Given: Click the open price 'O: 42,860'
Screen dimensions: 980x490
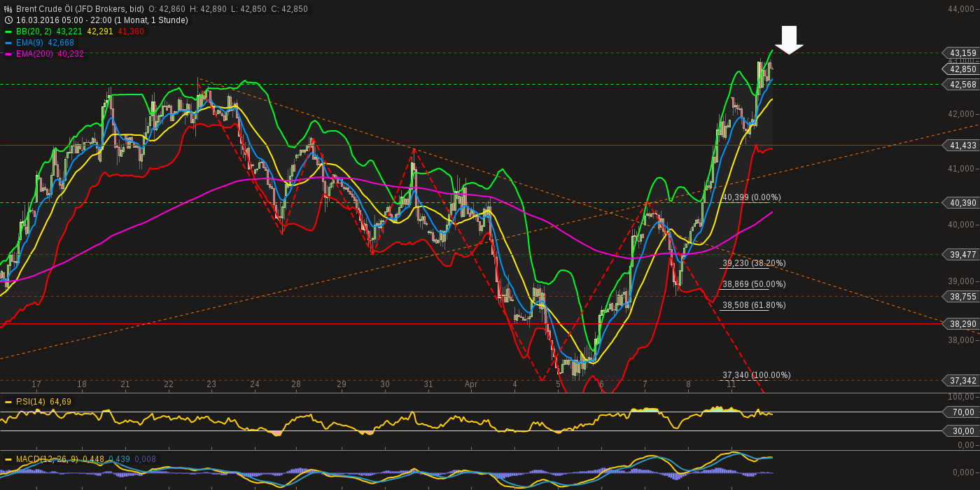Looking at the screenshot, I should (x=167, y=9).
